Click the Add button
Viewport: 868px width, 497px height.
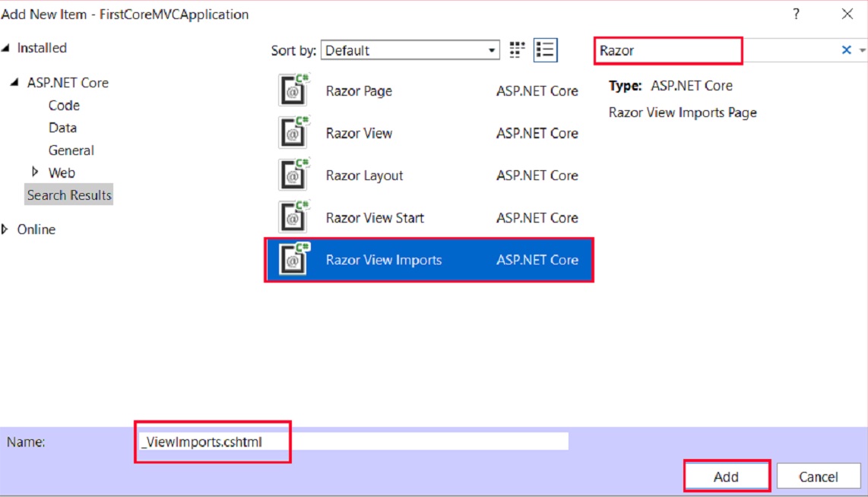pos(727,476)
